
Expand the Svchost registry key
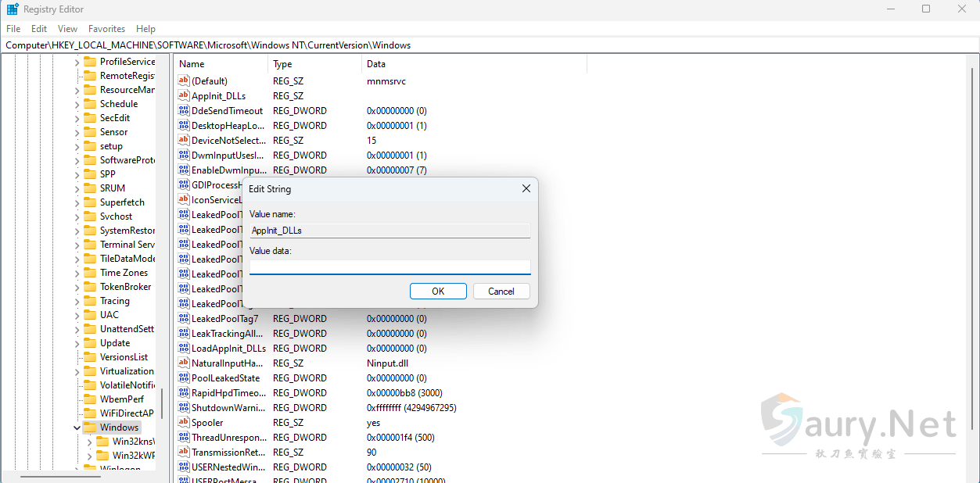[77, 216]
